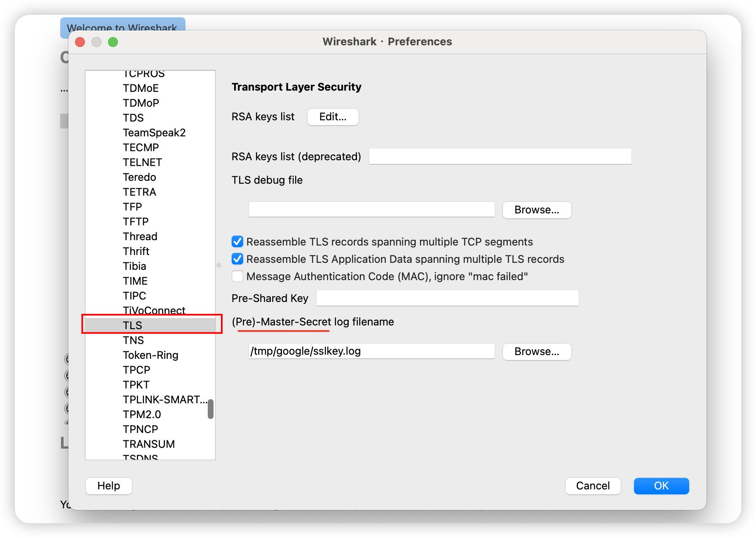This screenshot has width=756, height=538.
Task: Select TPLINK-SMART... protocol entry
Action: [150, 400]
